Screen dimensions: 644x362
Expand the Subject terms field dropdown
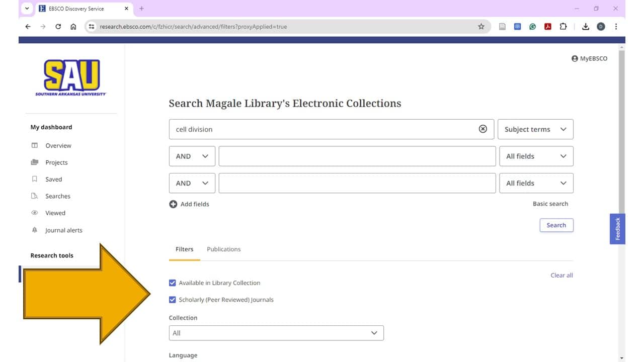coord(535,129)
